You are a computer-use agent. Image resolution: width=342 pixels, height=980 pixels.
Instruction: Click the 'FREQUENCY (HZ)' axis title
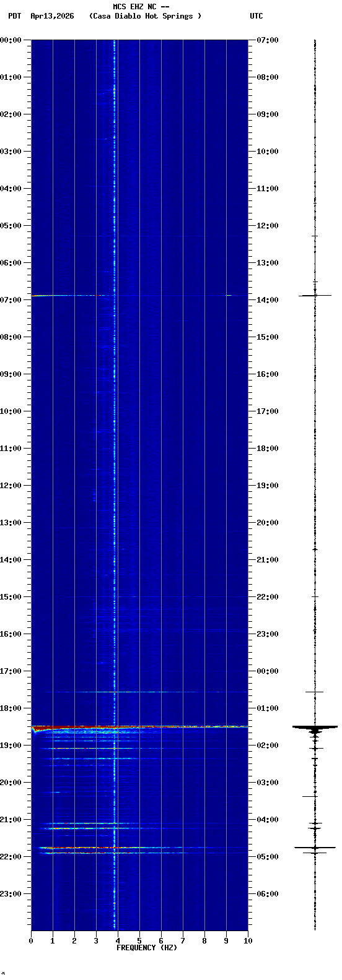[x=147, y=948]
